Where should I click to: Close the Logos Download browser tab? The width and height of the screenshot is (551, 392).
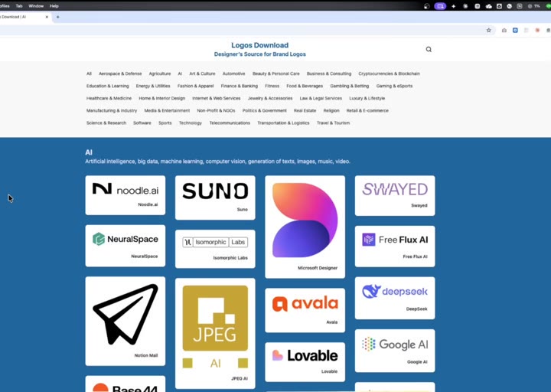[47, 17]
